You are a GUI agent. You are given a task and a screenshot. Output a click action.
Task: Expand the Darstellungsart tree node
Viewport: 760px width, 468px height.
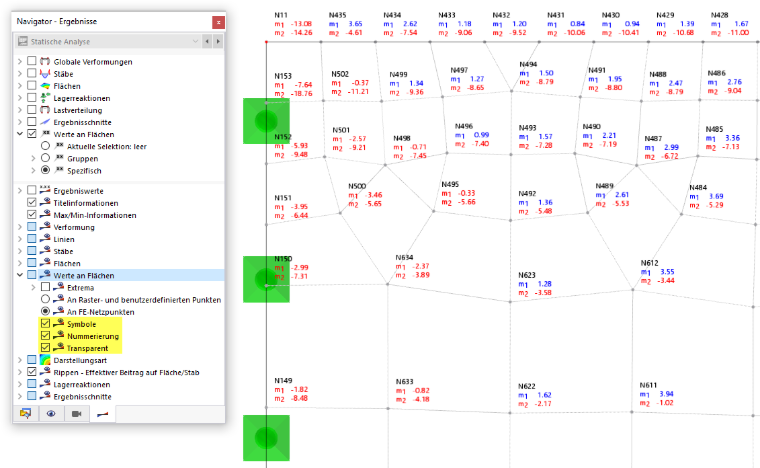point(20,360)
